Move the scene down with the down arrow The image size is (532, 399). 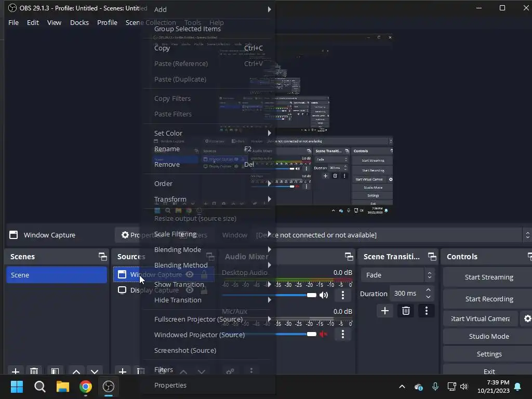coord(95,371)
